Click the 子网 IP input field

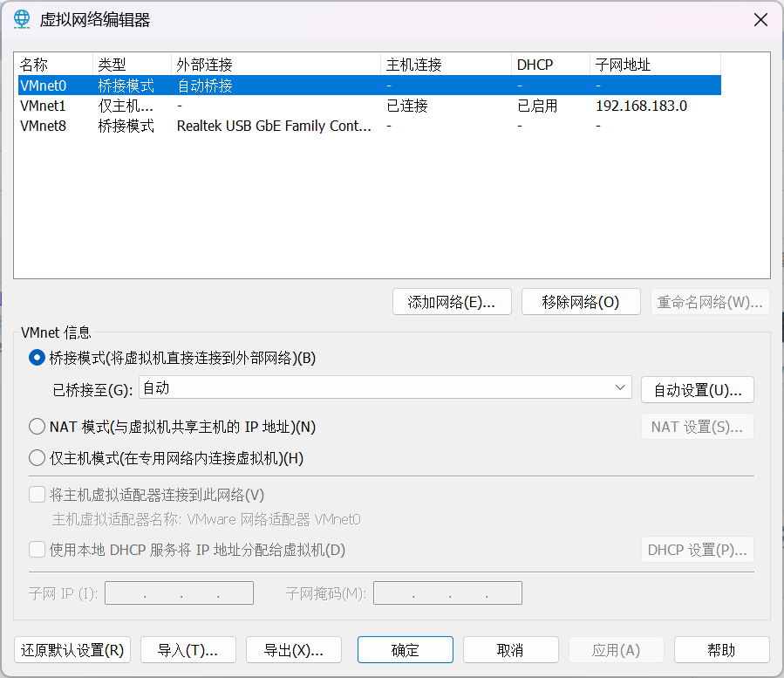click(179, 593)
